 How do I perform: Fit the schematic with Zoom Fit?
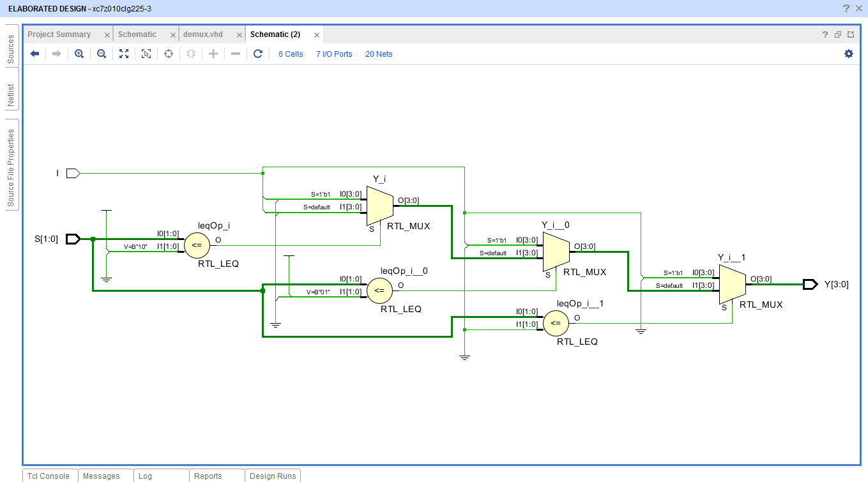[124, 54]
